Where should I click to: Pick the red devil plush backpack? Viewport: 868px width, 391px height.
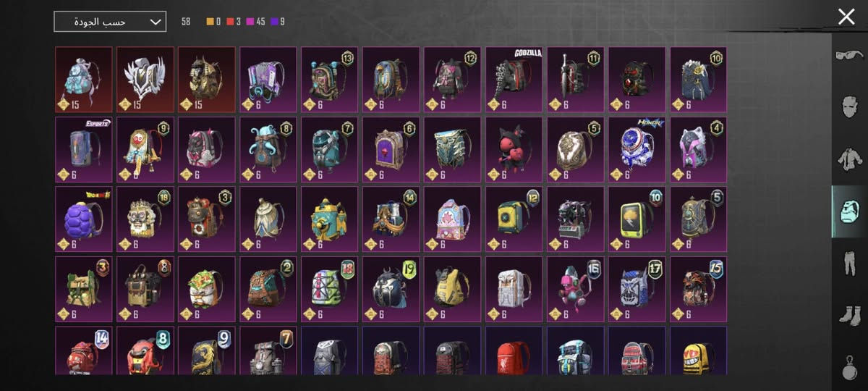pos(514,150)
